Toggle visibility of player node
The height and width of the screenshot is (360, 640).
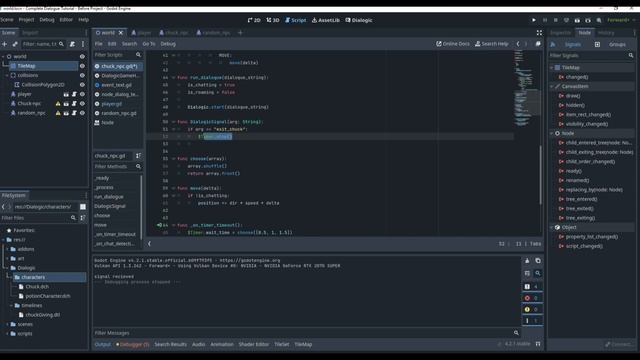pyautogui.click(x=82, y=94)
